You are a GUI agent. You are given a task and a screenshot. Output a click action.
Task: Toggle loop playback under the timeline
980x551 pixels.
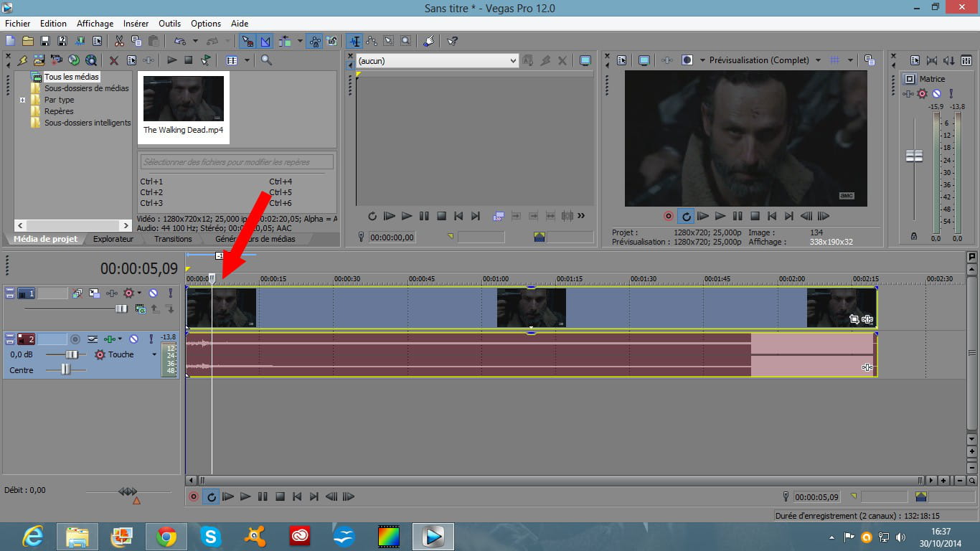[x=211, y=496]
